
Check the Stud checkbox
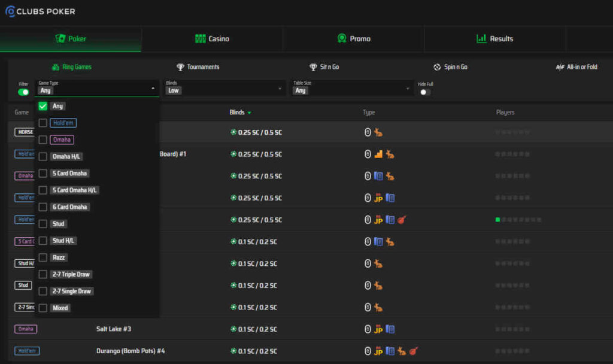coord(43,224)
